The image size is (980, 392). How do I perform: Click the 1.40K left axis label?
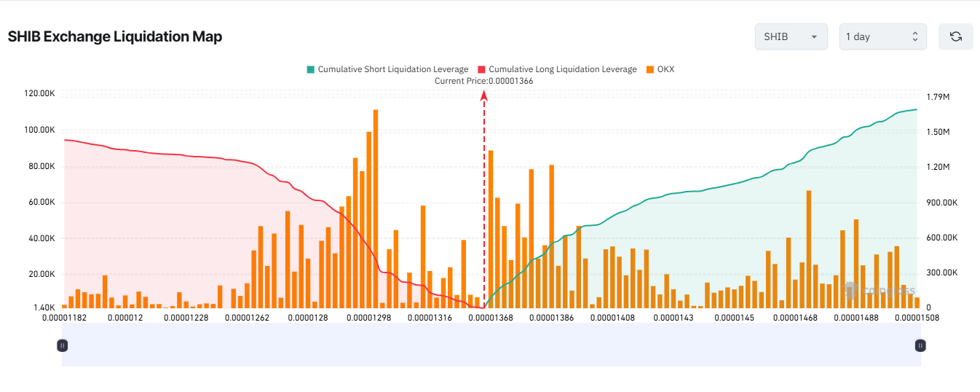[x=44, y=308]
